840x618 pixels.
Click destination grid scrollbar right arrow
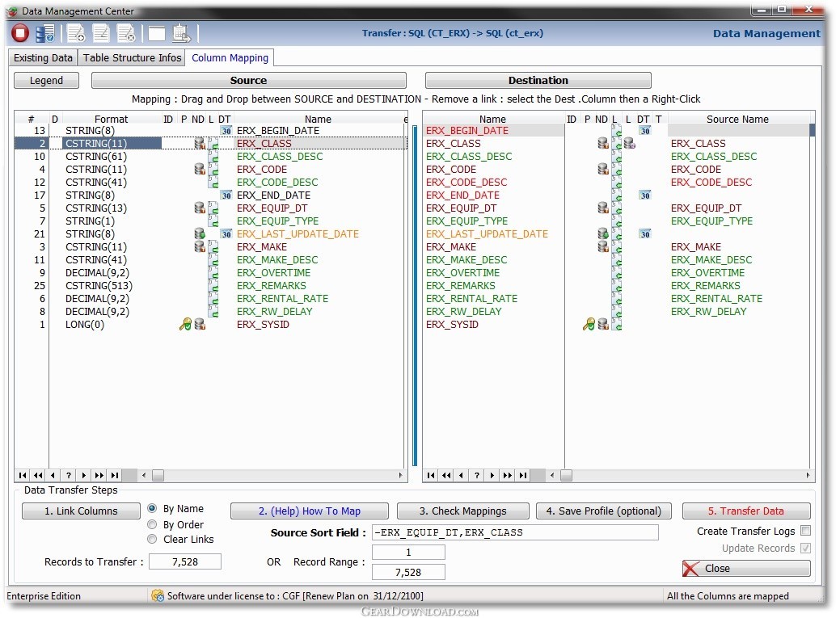click(808, 475)
